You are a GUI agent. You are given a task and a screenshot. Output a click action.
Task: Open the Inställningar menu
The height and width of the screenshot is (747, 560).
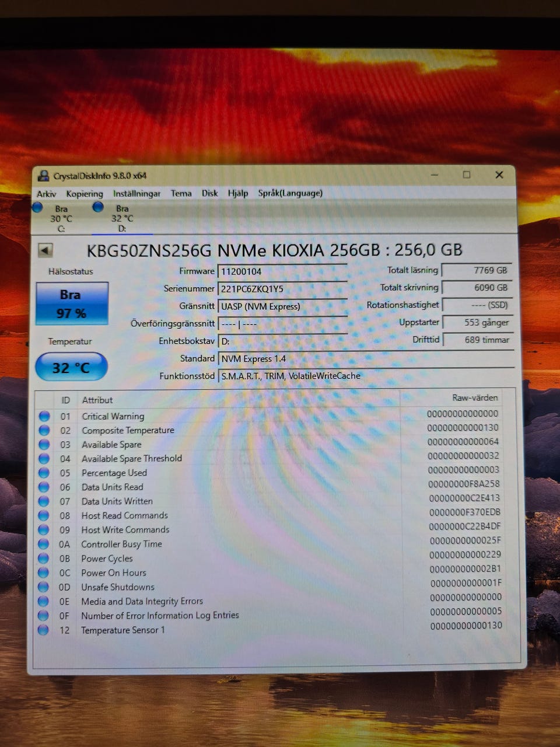point(136,194)
